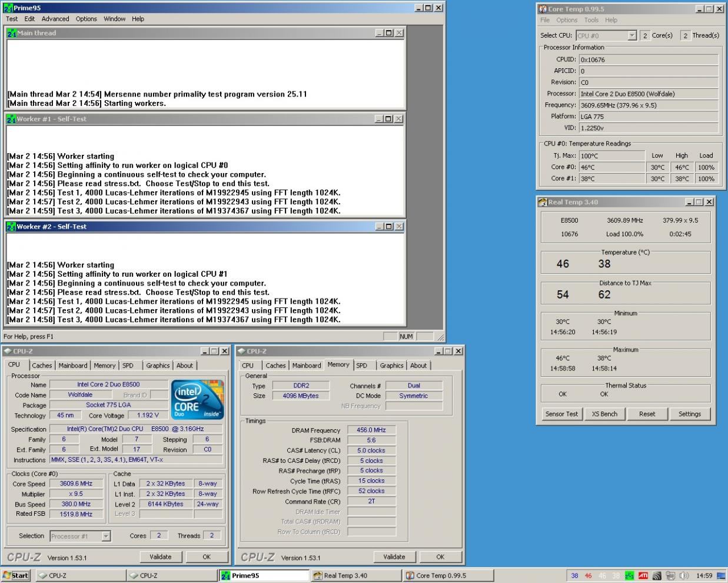Open the Memory tab in left CPU-Z

(105, 366)
